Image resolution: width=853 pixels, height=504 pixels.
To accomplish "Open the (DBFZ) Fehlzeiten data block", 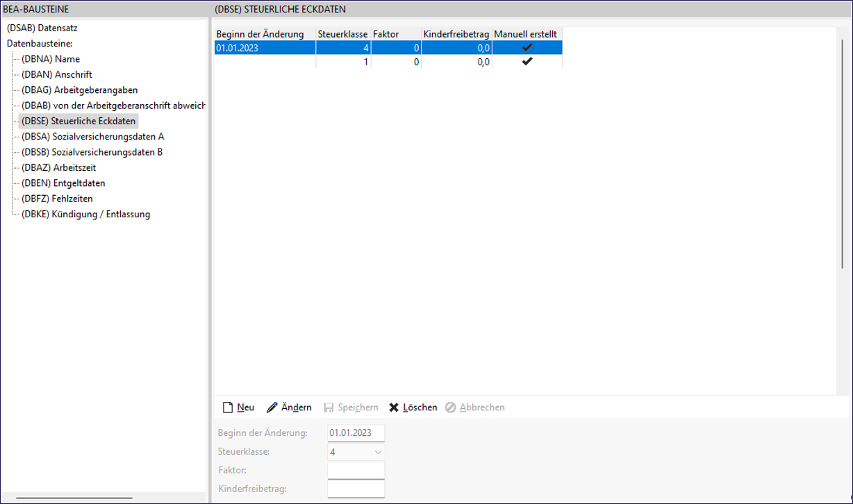I will (x=57, y=199).
